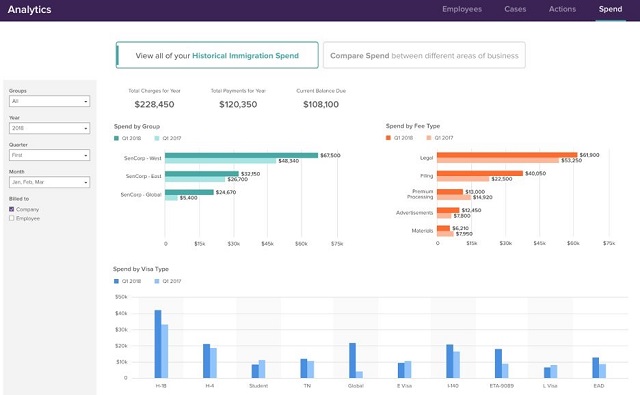640x395 pixels.
Task: Switch to the Employees tab
Action: [x=462, y=9]
